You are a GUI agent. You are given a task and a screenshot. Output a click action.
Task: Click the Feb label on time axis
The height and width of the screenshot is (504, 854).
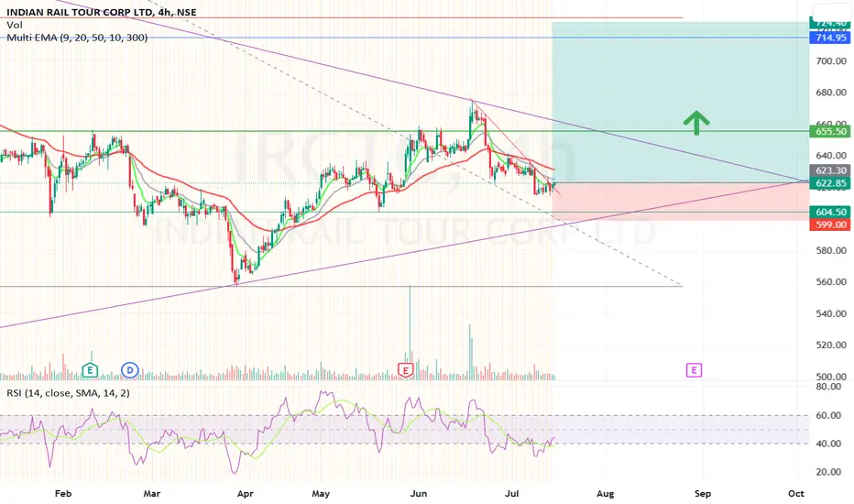(x=63, y=494)
